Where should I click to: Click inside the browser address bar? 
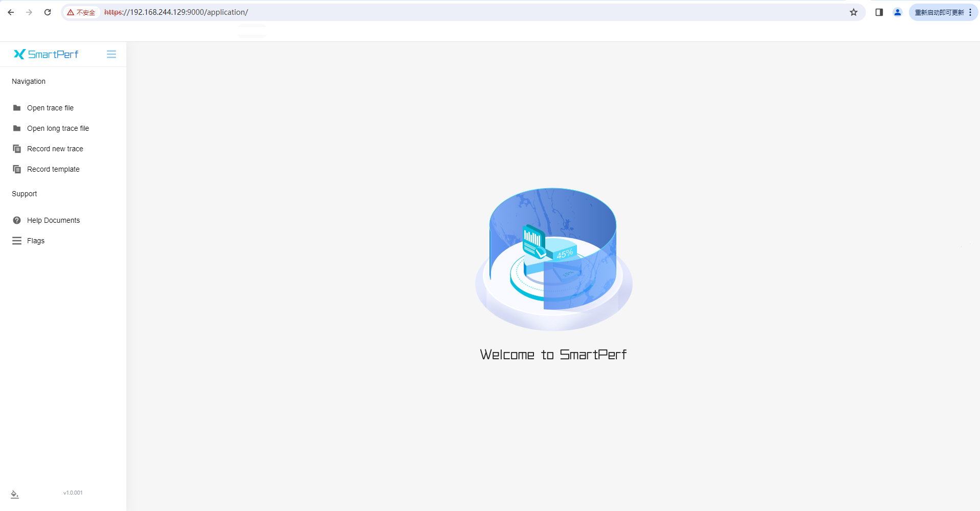[460, 12]
